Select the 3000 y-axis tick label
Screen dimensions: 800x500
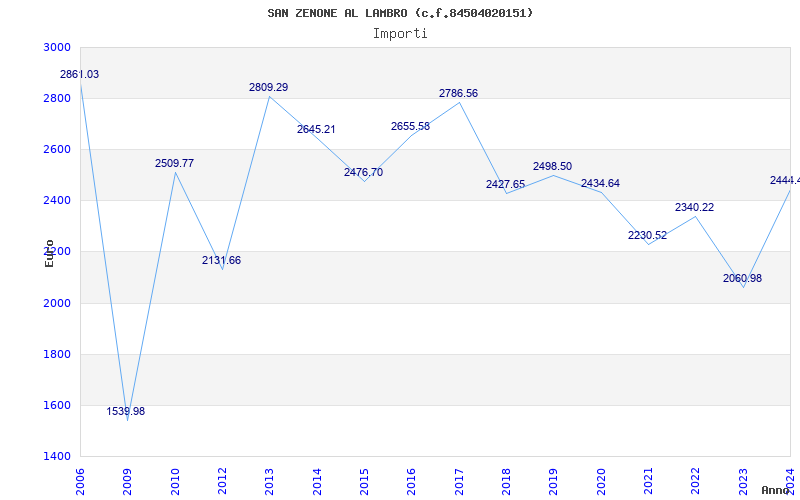58,47
